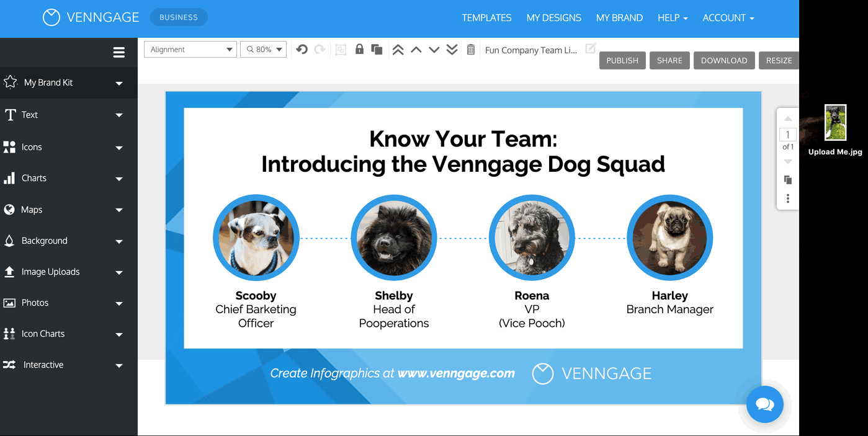Click the Photos picture icon
The height and width of the screenshot is (436, 868).
pyautogui.click(x=9, y=303)
